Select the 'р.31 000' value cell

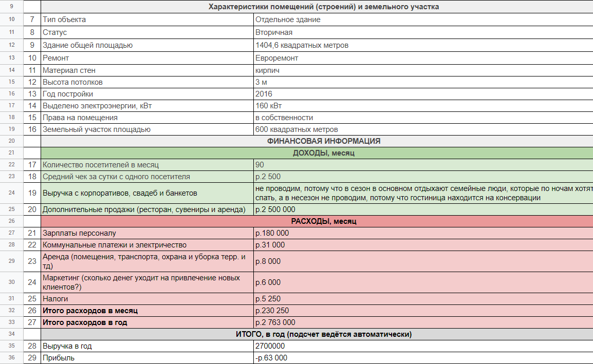point(423,245)
